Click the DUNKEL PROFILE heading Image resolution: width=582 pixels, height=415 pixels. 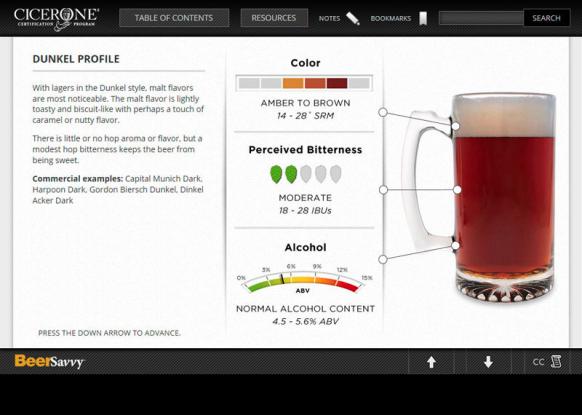76,59
